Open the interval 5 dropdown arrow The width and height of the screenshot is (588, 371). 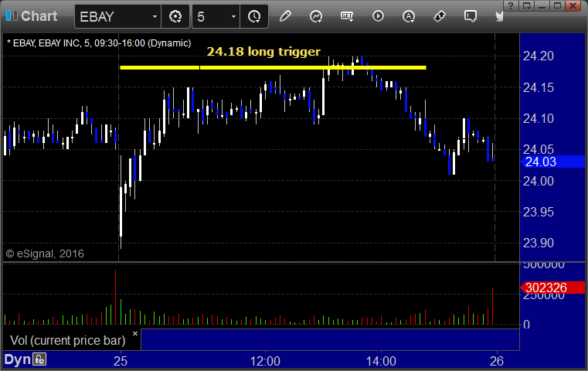[233, 17]
